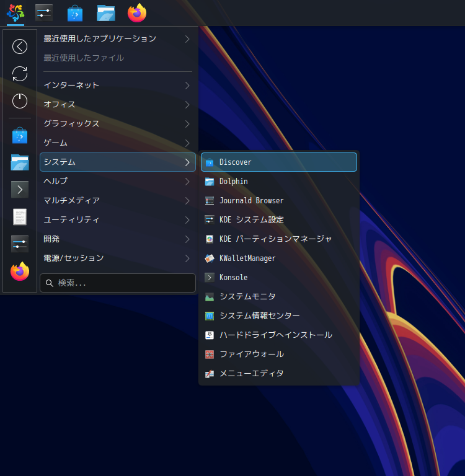This screenshot has height=476, width=465.
Task: Launch Firefox from the top panel
Action: pos(137,13)
